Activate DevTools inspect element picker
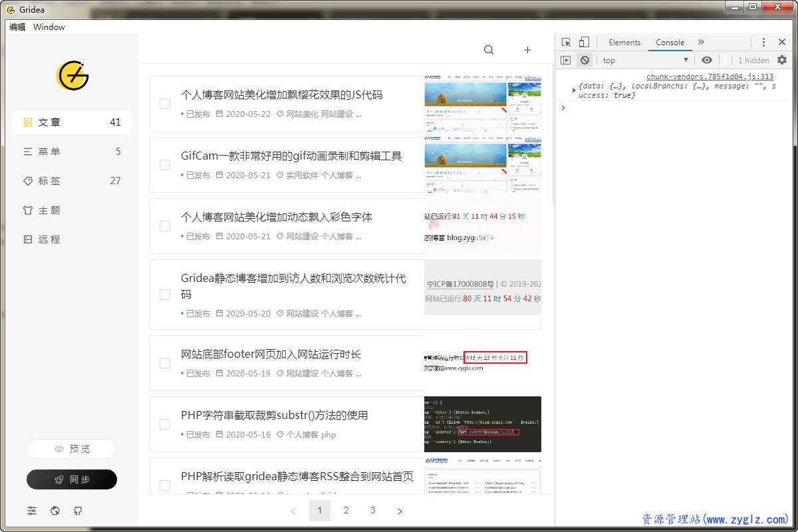Screen dimensions: 798x532 [566, 42]
